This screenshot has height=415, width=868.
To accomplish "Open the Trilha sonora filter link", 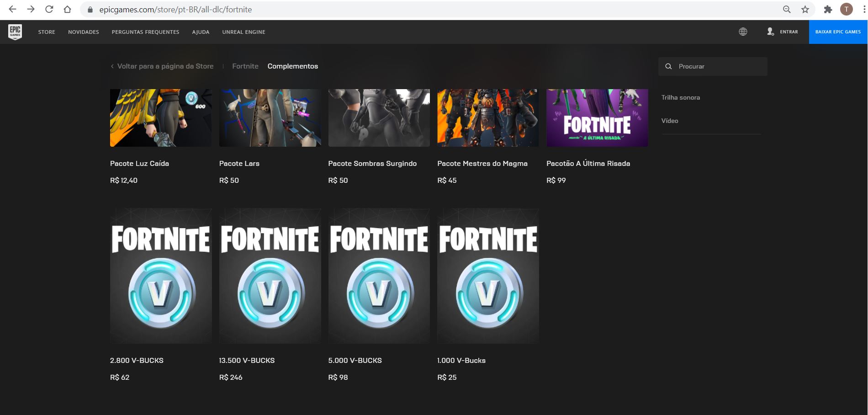I will 681,97.
